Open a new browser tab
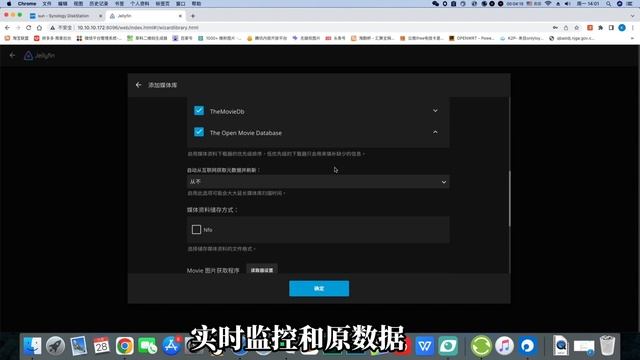 point(193,16)
